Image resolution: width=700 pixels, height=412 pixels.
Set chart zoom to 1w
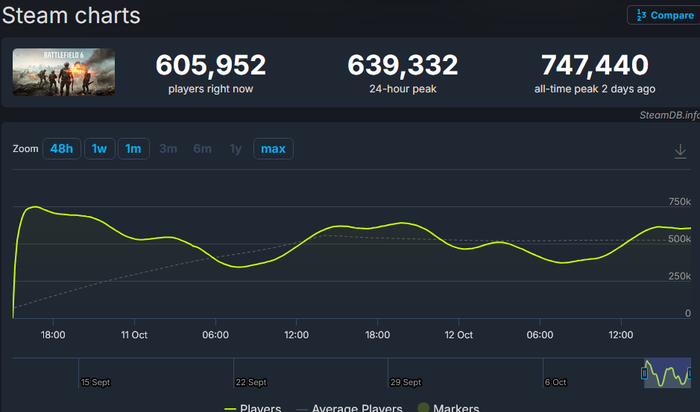pyautogui.click(x=99, y=149)
